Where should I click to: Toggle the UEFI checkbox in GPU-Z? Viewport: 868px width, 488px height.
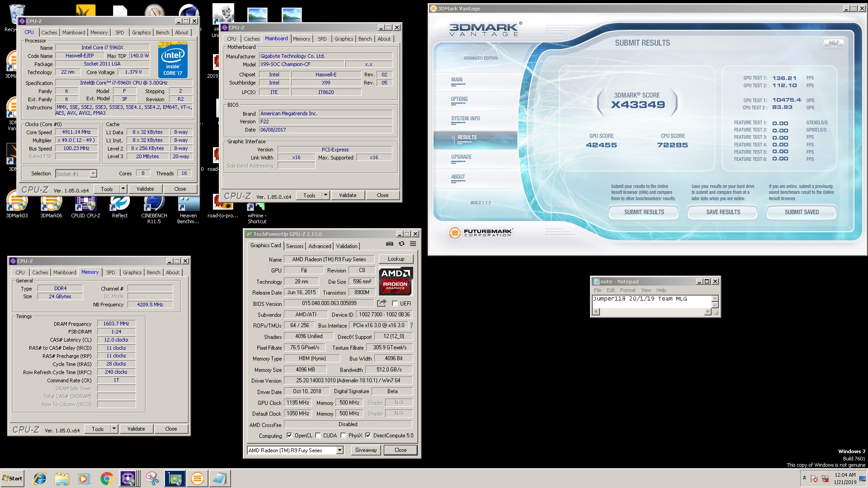click(x=395, y=304)
